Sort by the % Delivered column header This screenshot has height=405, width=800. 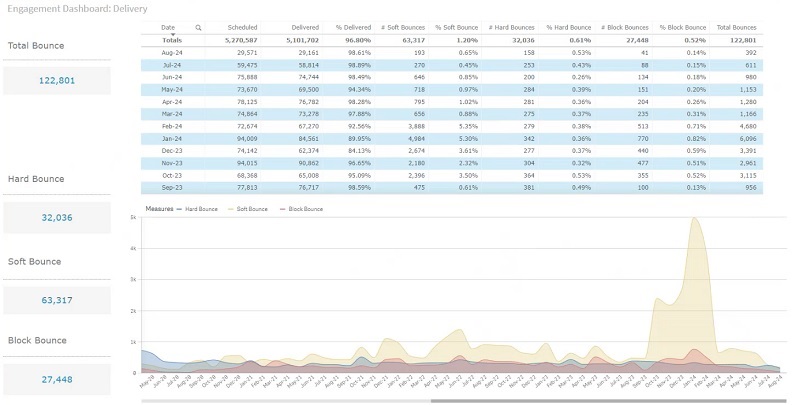pos(353,28)
